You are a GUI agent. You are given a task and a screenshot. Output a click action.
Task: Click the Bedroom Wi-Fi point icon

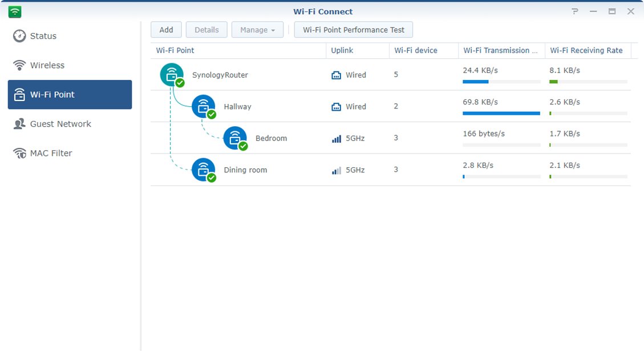(x=234, y=138)
